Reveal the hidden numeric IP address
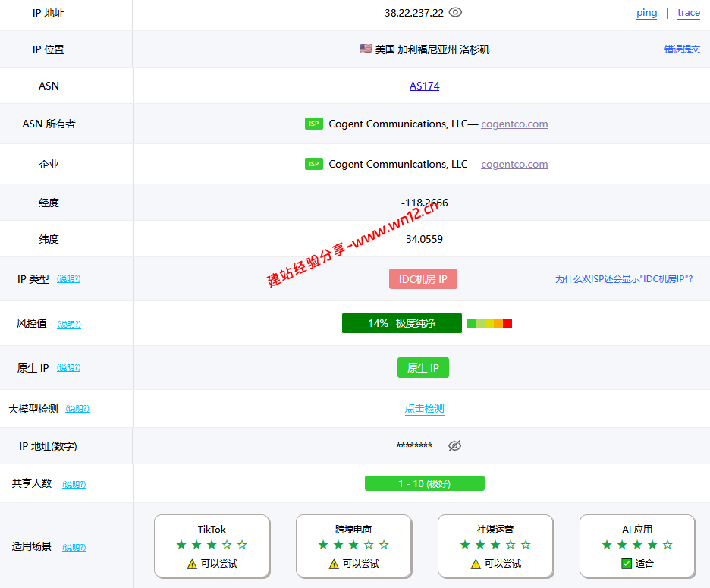Viewport: 710px width, 588px height. [x=454, y=446]
